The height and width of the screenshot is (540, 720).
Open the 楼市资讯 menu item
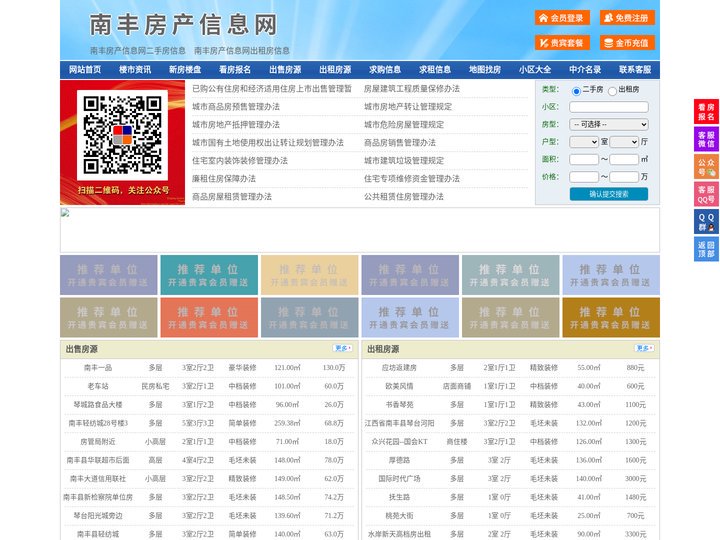(135, 70)
